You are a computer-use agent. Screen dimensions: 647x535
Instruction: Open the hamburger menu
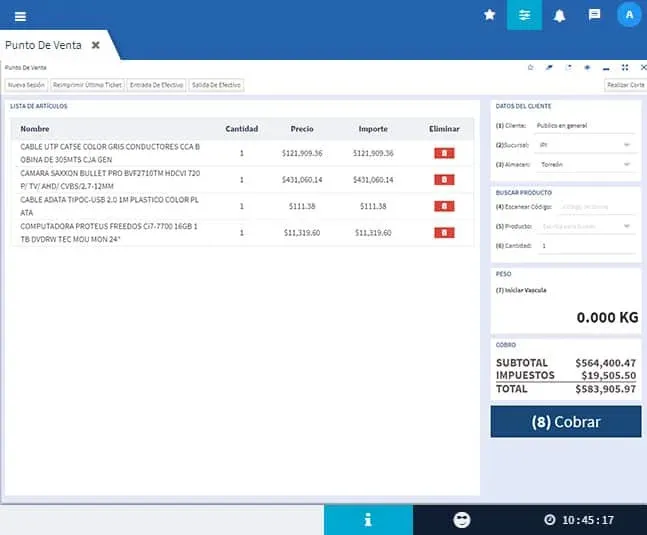pyautogui.click(x=20, y=15)
